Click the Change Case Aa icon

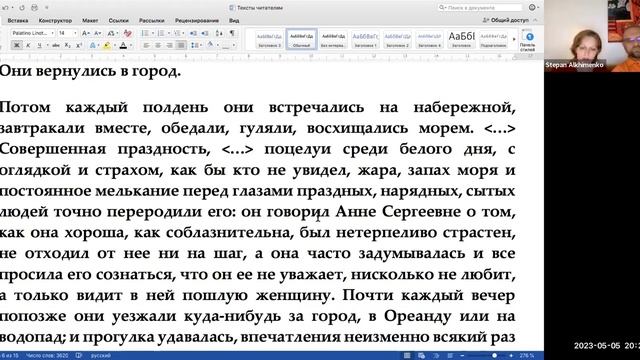[111, 33]
